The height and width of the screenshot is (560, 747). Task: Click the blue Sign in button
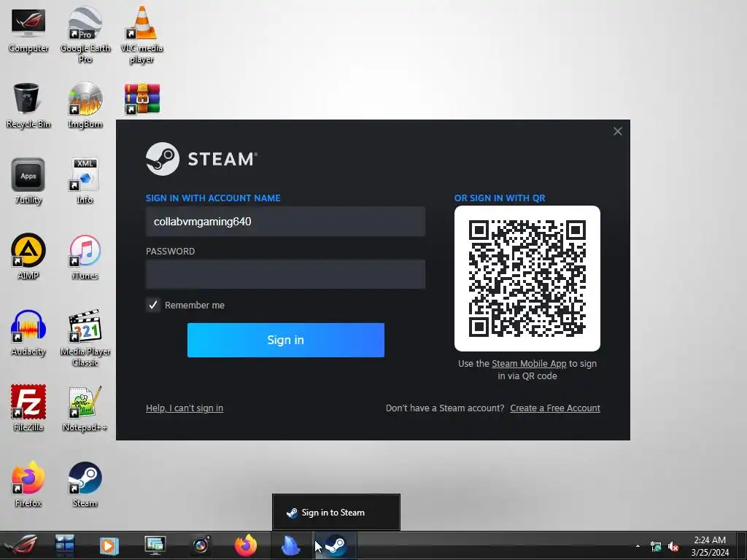tap(286, 340)
